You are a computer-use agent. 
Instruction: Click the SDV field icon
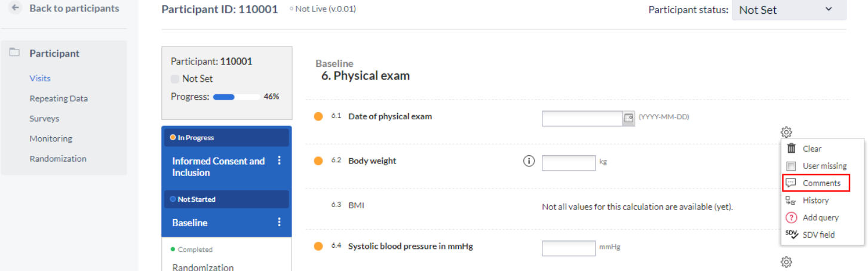(792, 235)
